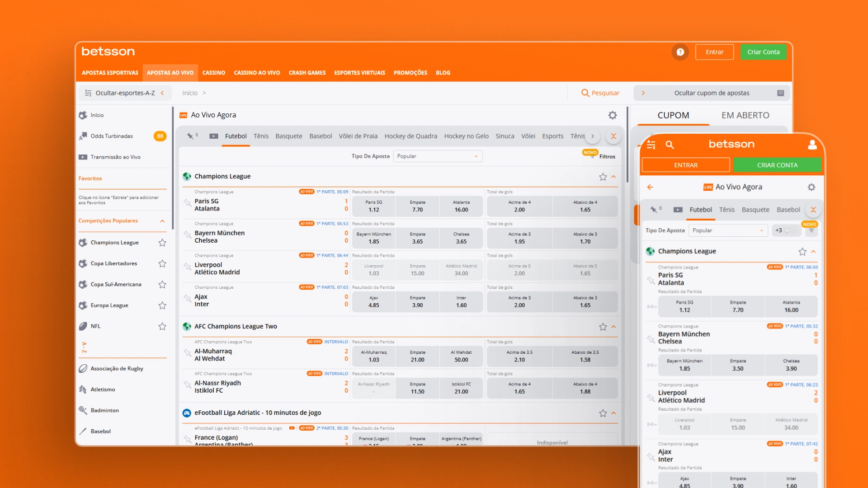The image size is (868, 488).
Task: Click the mobile user profile icon
Action: pos(812,145)
